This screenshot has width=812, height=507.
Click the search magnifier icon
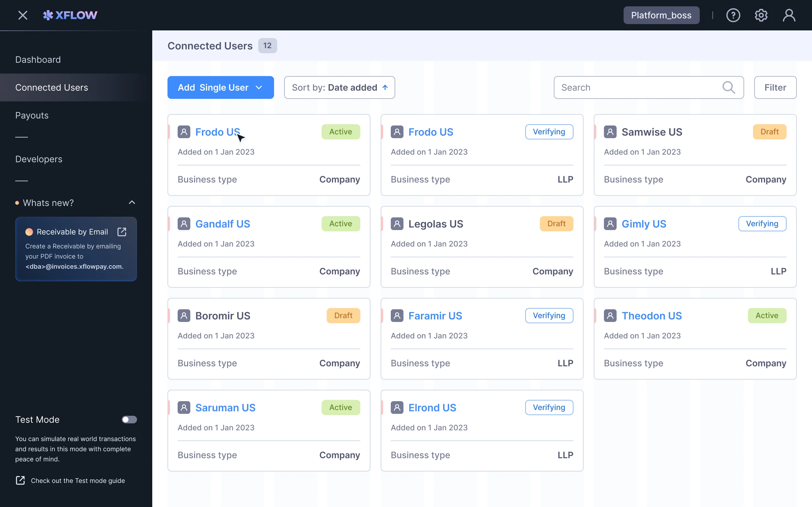(x=728, y=87)
